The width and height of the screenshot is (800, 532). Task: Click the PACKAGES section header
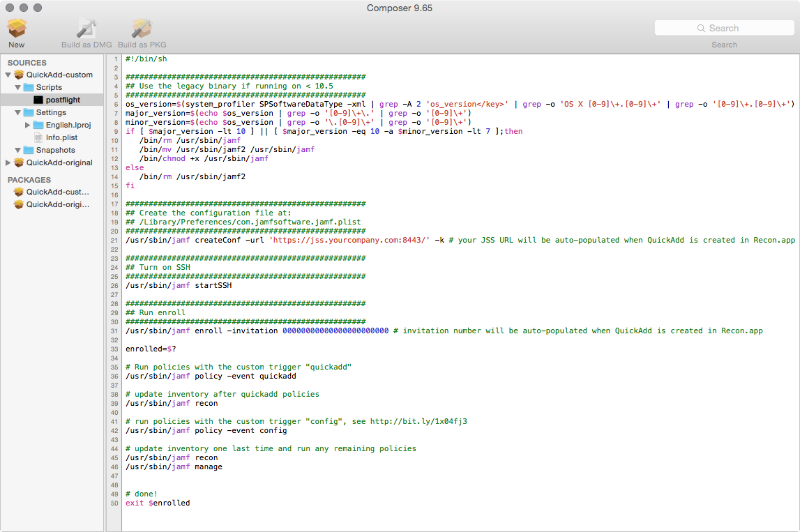29,180
